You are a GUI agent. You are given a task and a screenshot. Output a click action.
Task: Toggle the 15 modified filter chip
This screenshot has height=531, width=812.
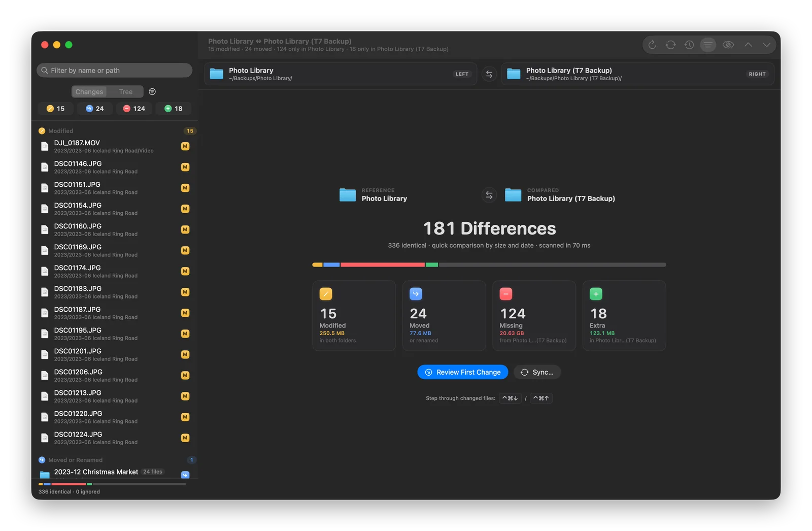click(56, 109)
